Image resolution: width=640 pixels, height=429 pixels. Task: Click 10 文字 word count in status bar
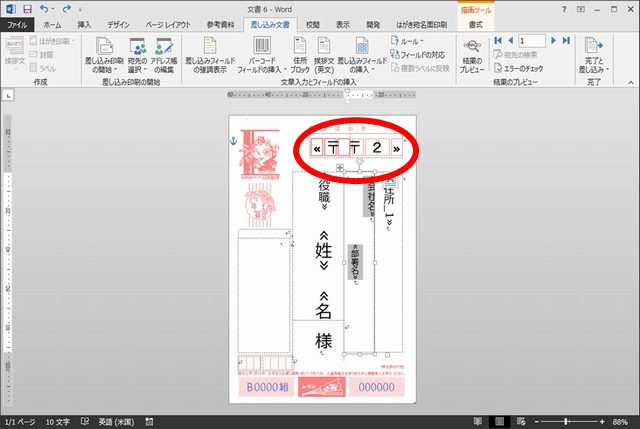(x=57, y=422)
